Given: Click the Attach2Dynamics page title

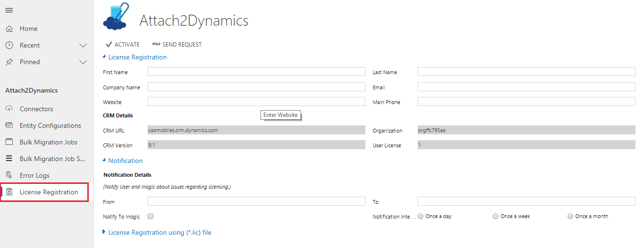Looking at the screenshot, I should 194,21.
